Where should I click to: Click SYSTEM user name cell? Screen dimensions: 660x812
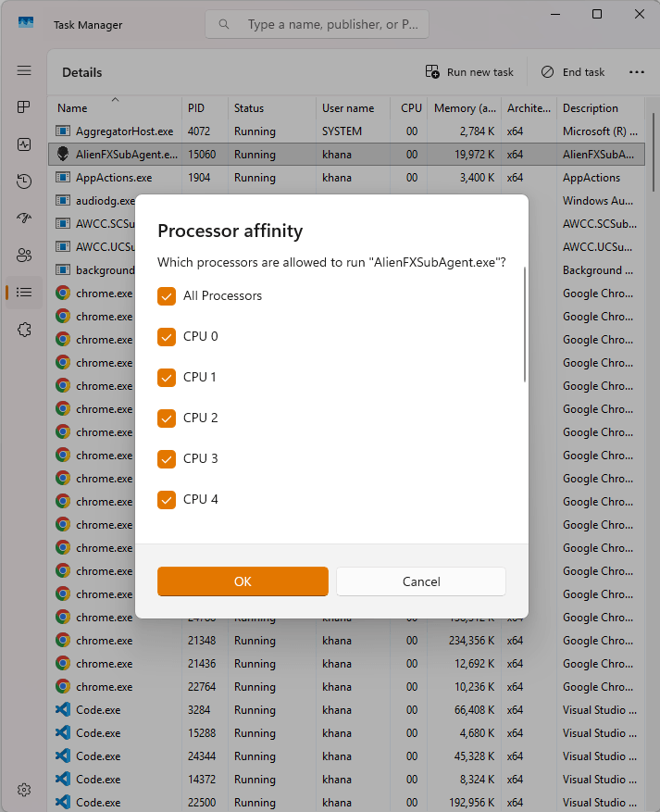tap(342, 131)
